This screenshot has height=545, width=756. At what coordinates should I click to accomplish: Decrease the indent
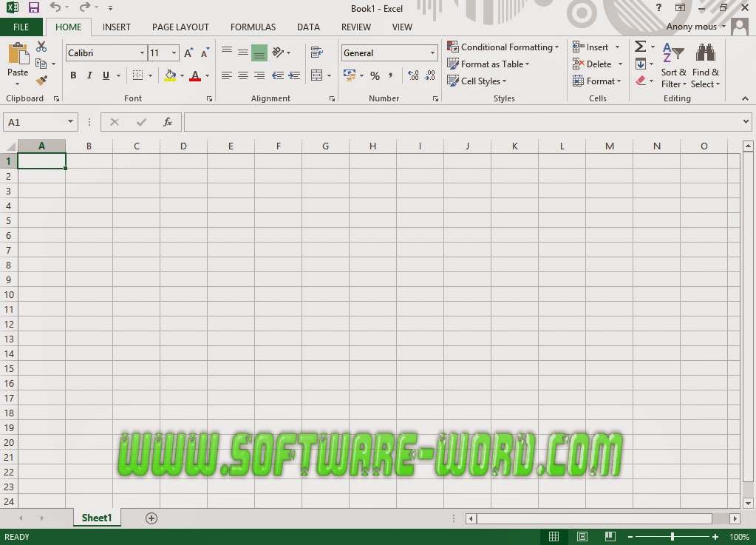coord(278,75)
